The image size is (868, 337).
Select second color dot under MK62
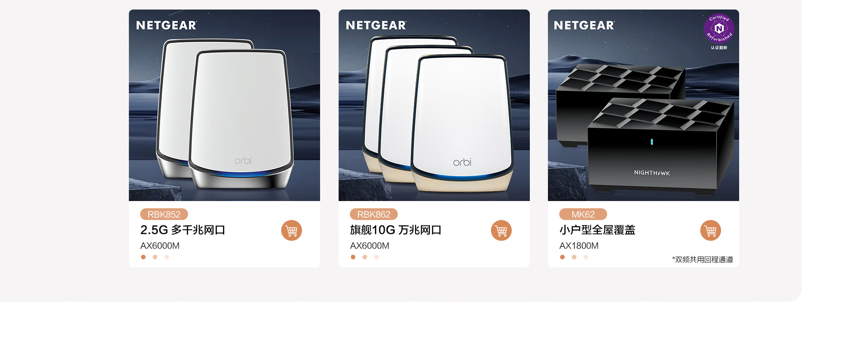[x=574, y=257]
